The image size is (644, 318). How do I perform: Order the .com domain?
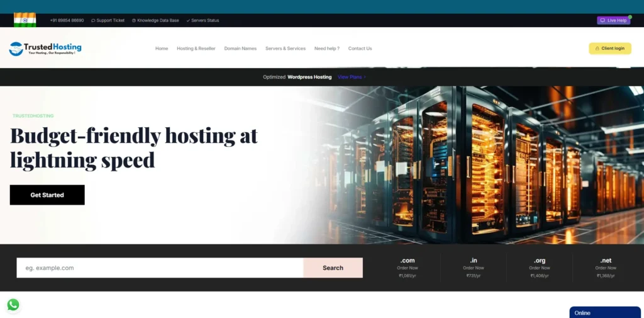(x=408, y=268)
